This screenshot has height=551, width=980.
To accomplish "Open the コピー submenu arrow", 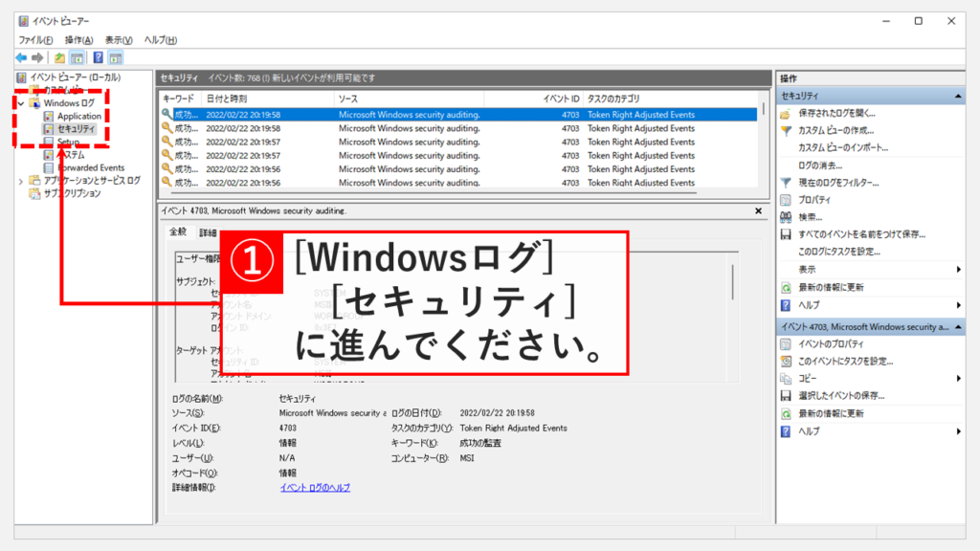I will [958, 379].
